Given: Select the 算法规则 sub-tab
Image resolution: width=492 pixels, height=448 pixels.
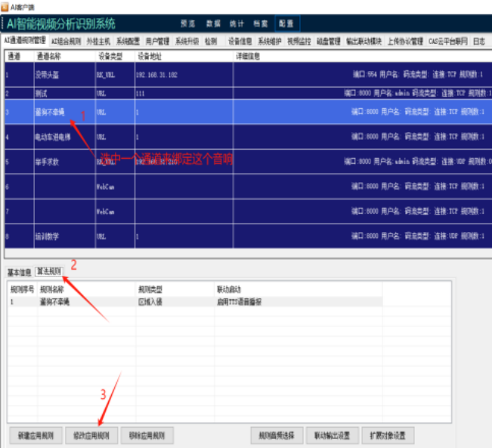Looking at the screenshot, I should click(48, 271).
